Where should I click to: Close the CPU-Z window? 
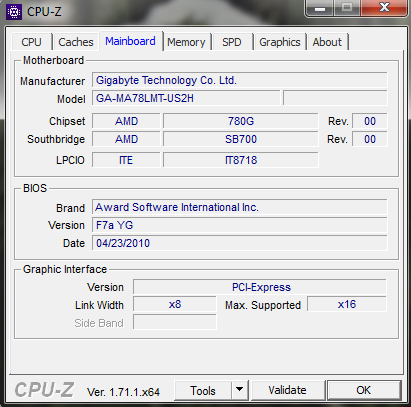click(x=384, y=8)
